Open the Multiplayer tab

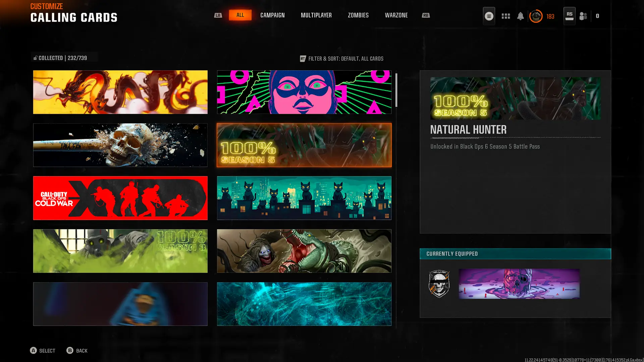[316, 15]
